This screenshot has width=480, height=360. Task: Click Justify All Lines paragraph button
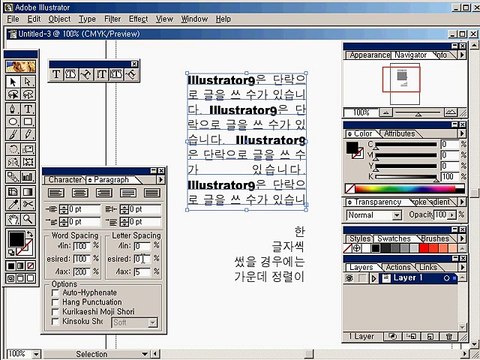click(x=152, y=193)
